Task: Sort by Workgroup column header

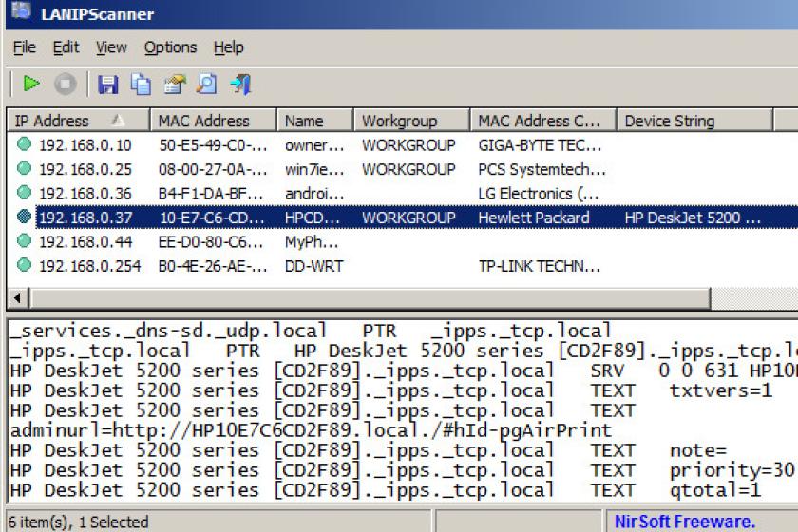Action: coord(411,121)
